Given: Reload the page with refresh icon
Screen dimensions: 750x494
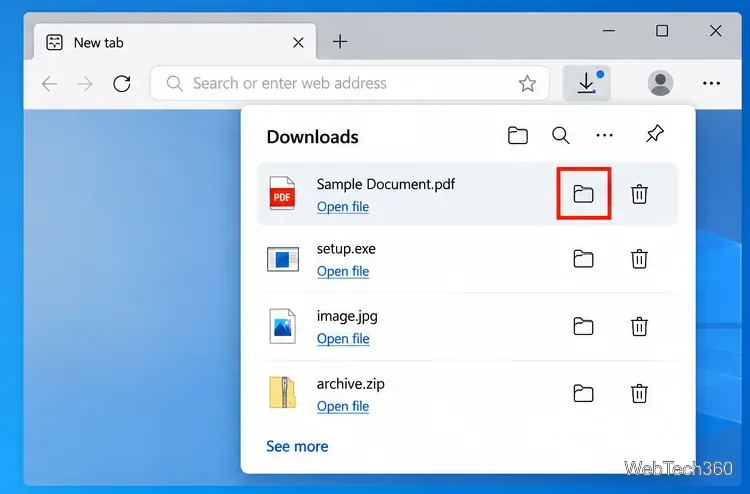Looking at the screenshot, I should [x=122, y=84].
